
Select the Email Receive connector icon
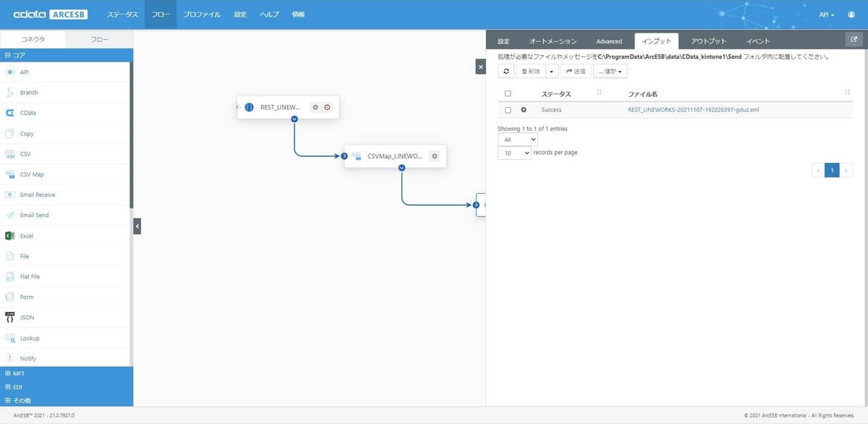click(x=10, y=195)
